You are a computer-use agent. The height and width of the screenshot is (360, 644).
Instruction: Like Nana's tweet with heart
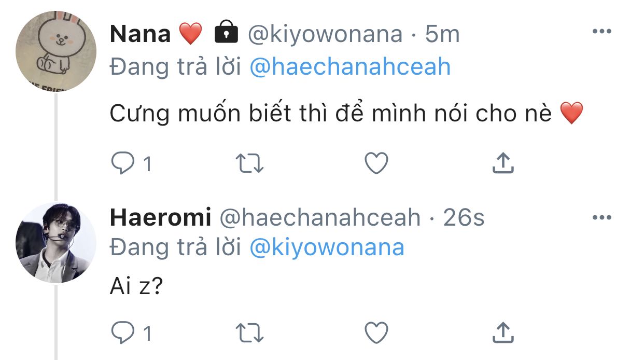[376, 164]
